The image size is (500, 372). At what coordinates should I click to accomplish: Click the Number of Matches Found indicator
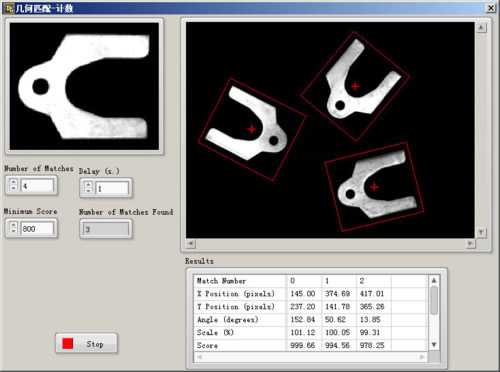[x=105, y=229]
